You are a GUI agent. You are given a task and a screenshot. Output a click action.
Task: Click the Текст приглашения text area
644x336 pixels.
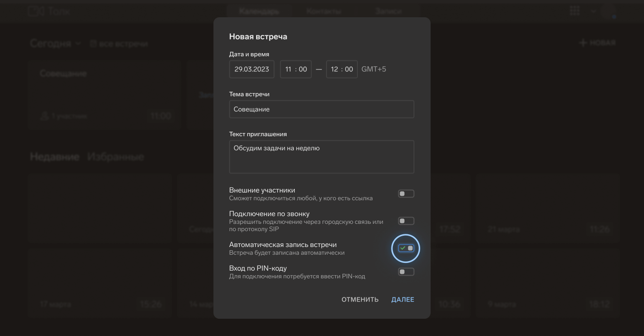(322, 157)
